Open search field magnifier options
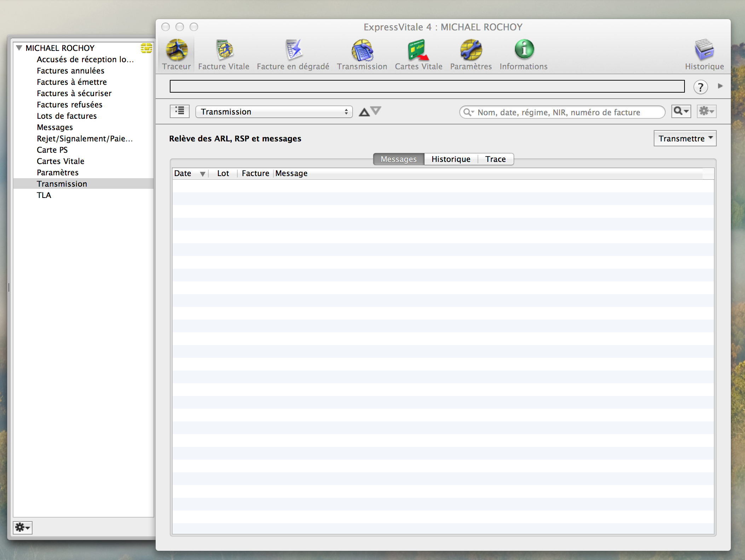This screenshot has width=745, height=560. click(469, 112)
